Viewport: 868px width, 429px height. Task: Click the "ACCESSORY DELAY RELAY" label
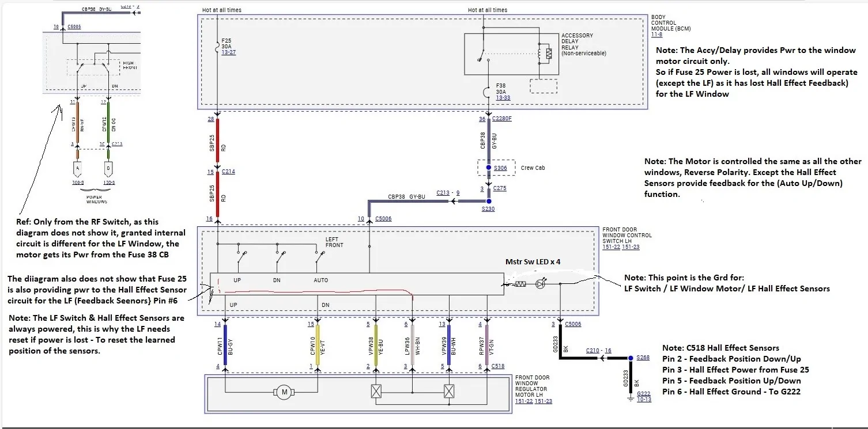pyautogui.click(x=578, y=41)
